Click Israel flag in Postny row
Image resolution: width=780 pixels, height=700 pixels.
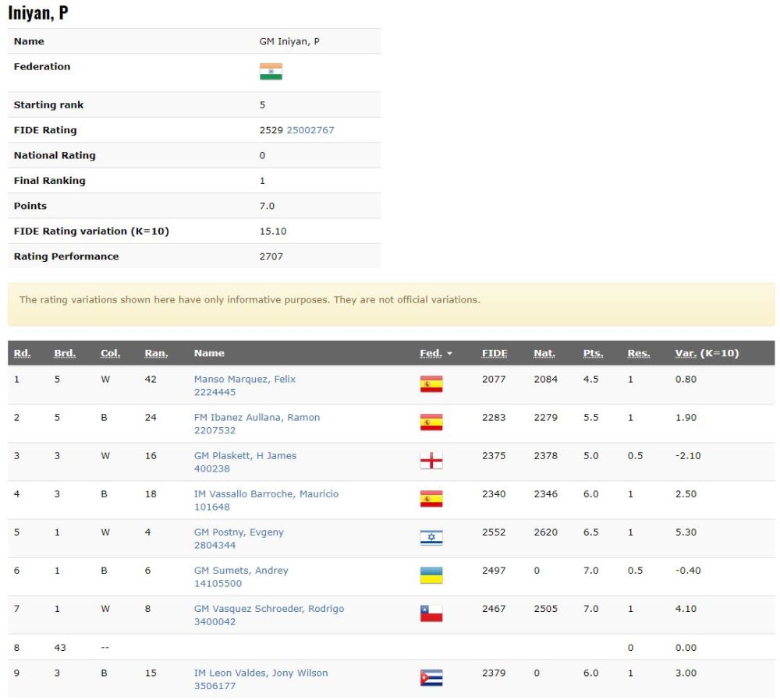click(431, 537)
